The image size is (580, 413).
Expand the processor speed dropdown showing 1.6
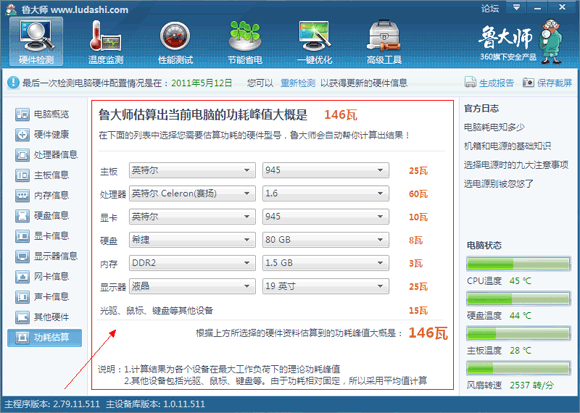click(x=326, y=193)
